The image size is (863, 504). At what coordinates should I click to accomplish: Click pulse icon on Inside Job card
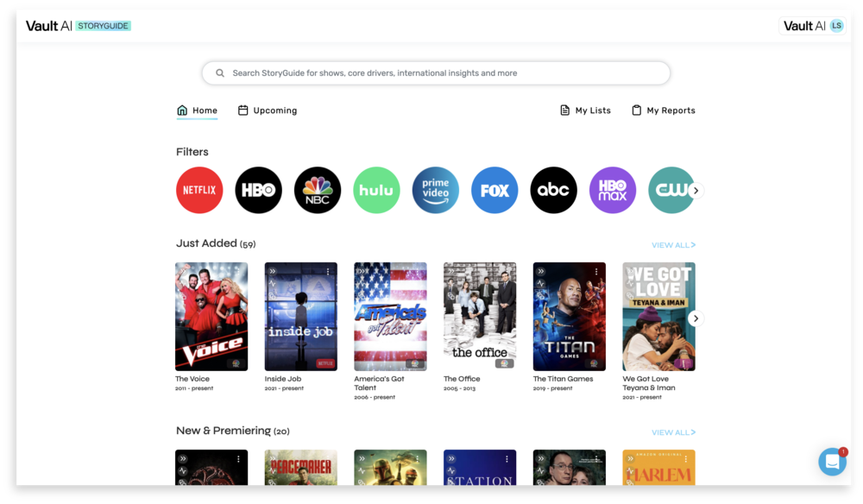coord(273,284)
